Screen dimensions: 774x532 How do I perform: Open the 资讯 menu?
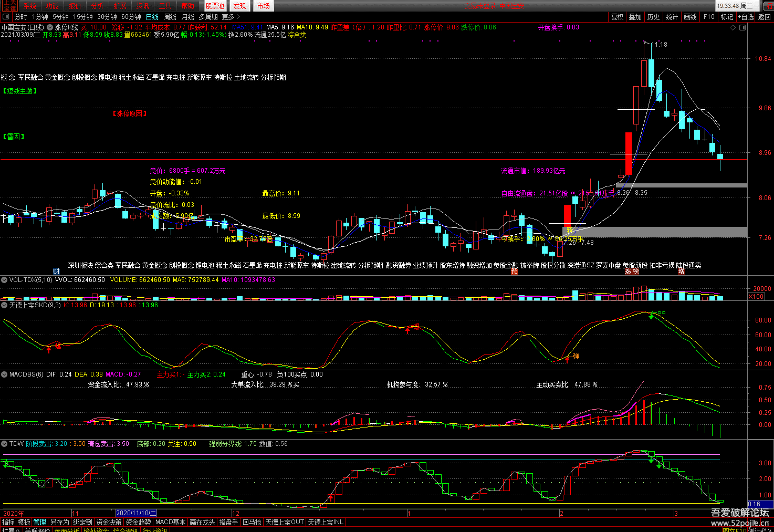point(143,6)
